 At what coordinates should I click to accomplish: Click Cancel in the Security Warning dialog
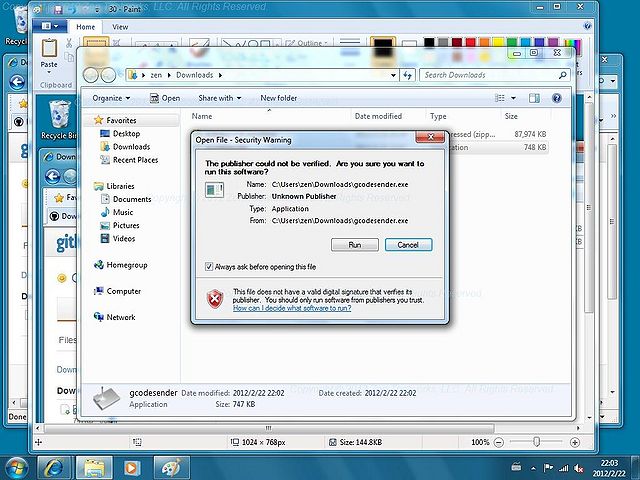click(x=408, y=245)
